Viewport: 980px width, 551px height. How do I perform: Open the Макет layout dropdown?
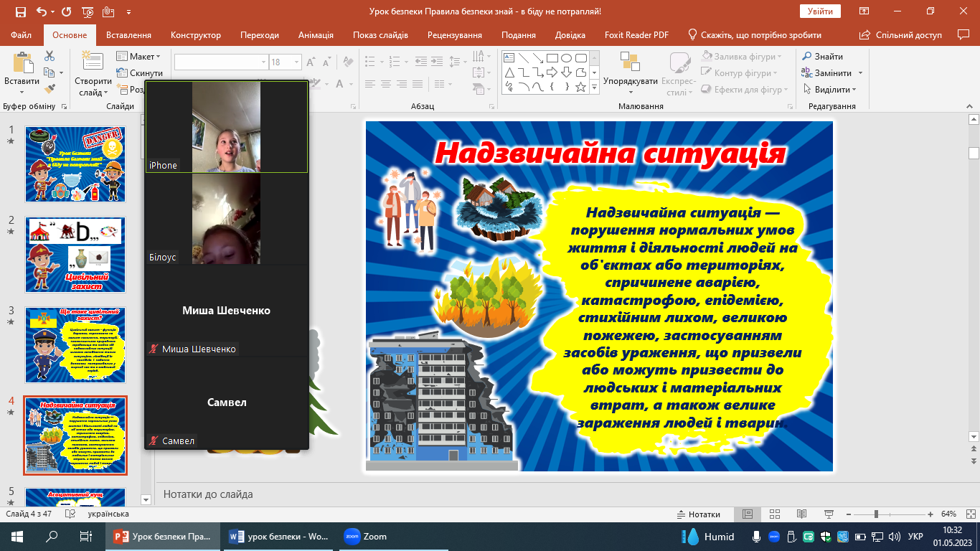click(138, 57)
